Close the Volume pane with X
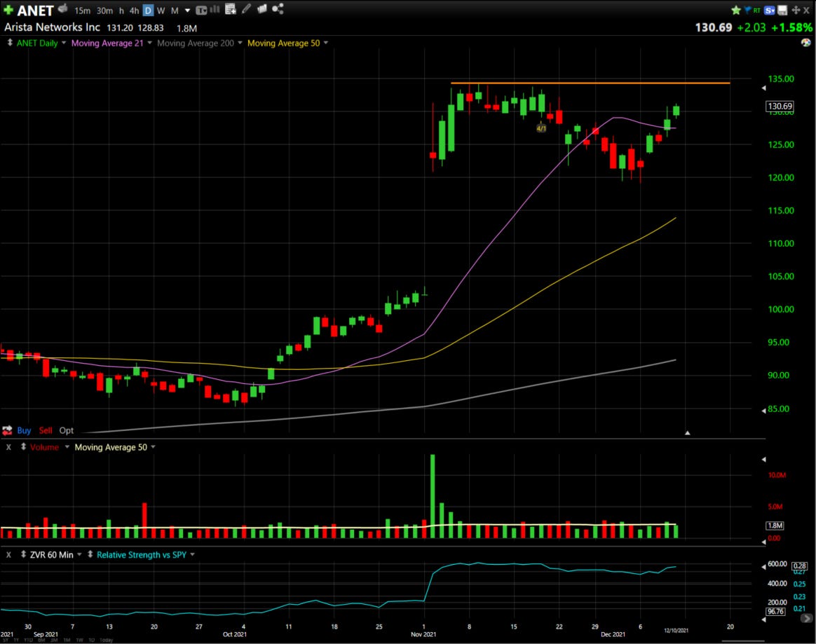 (8, 447)
